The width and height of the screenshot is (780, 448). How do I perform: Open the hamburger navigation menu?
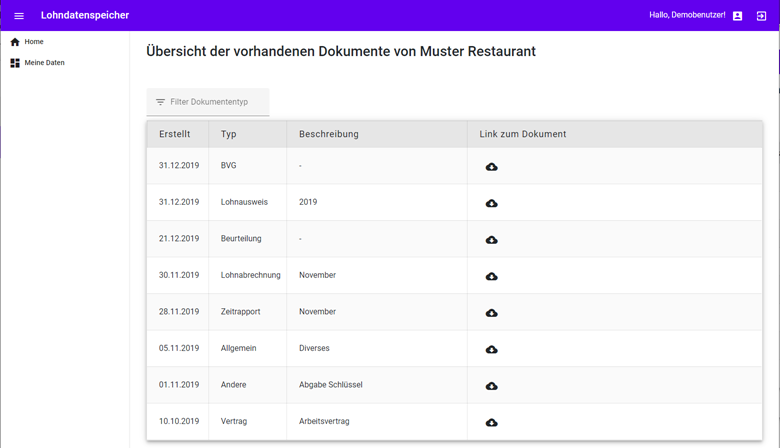[x=19, y=16]
